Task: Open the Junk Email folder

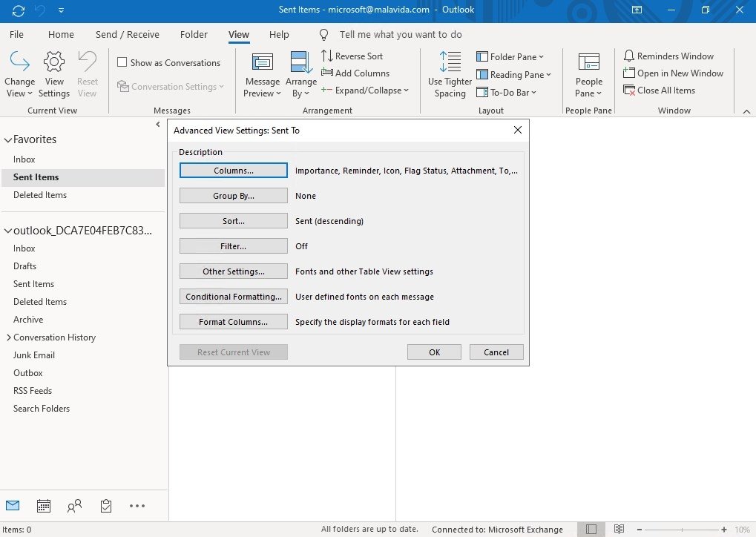Action: pyautogui.click(x=33, y=355)
